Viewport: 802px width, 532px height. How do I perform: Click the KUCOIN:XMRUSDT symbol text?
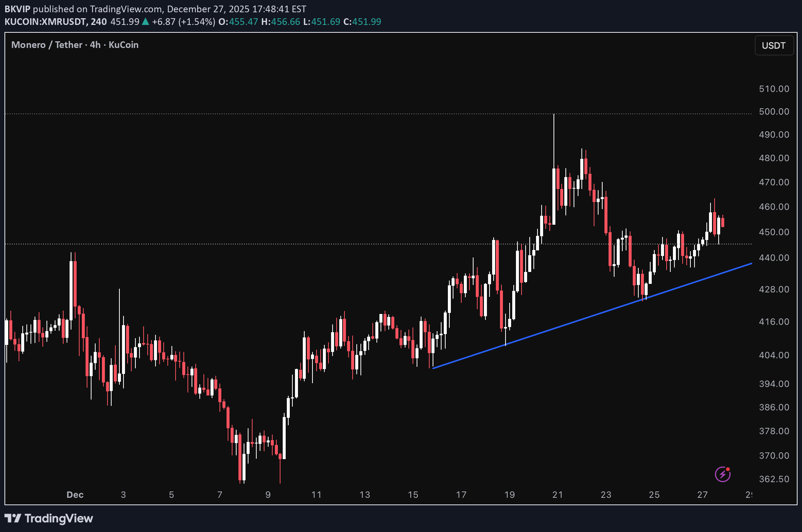pyautogui.click(x=45, y=22)
